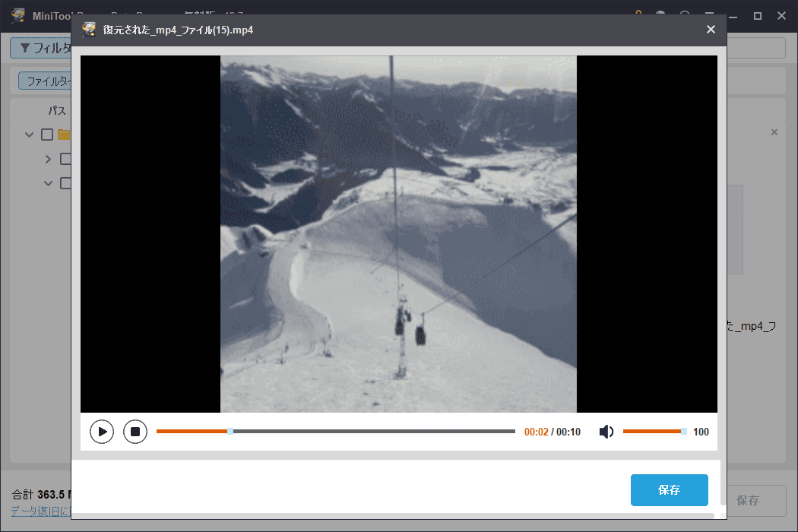This screenshot has height=532, width=798.
Task: Play the recovered mp4 video
Action: coord(102,431)
